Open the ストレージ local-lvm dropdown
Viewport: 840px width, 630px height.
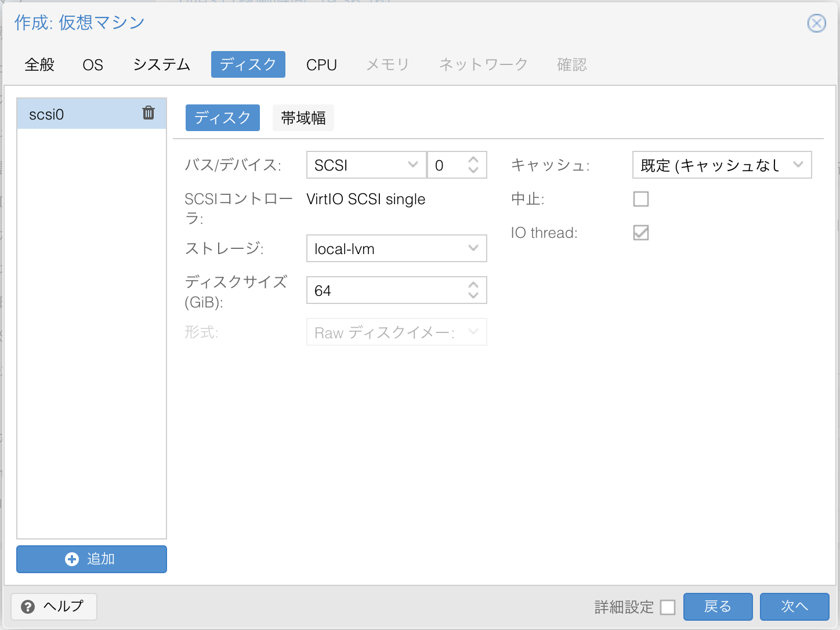[x=473, y=248]
